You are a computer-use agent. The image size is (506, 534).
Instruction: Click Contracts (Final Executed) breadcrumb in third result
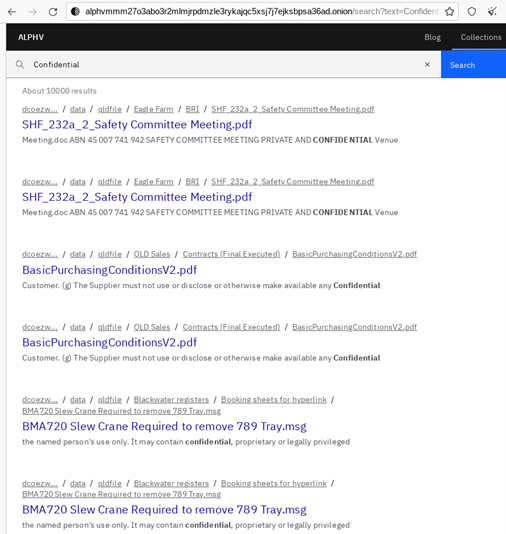(231, 254)
